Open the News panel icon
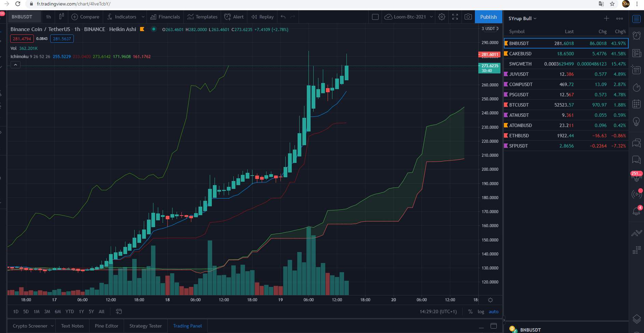 (636, 53)
